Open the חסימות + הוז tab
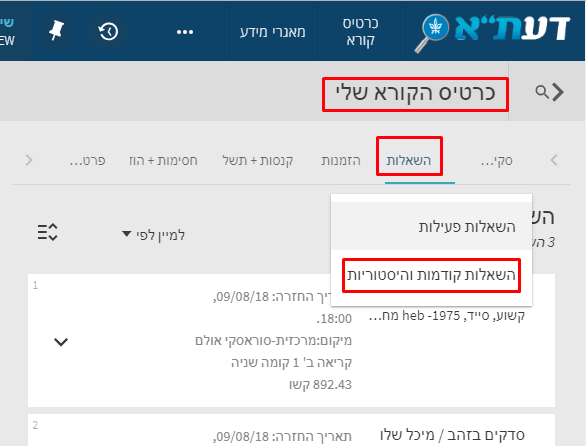The image size is (586, 446). [163, 161]
